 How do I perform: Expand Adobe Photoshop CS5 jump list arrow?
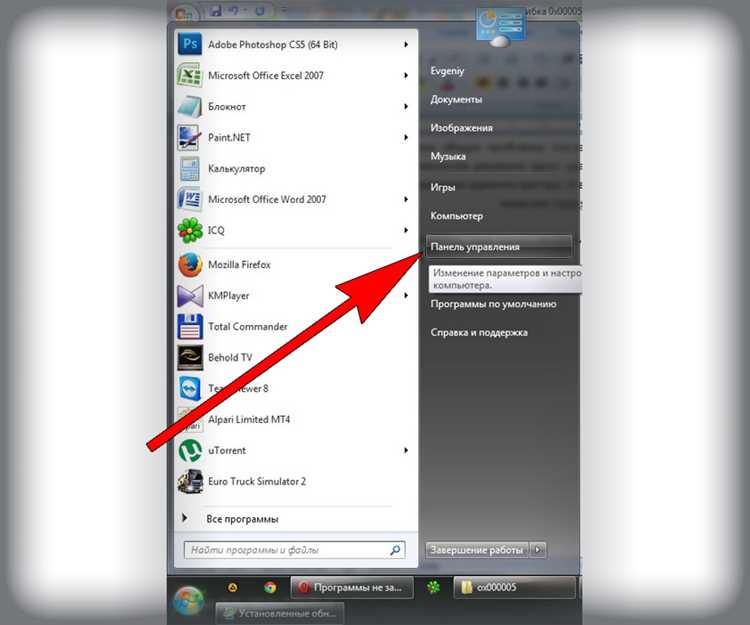pos(406,44)
